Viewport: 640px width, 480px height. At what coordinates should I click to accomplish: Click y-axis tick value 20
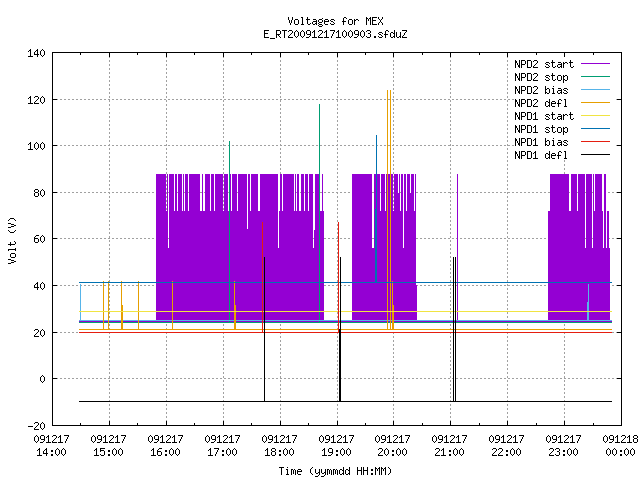[x=39, y=333]
